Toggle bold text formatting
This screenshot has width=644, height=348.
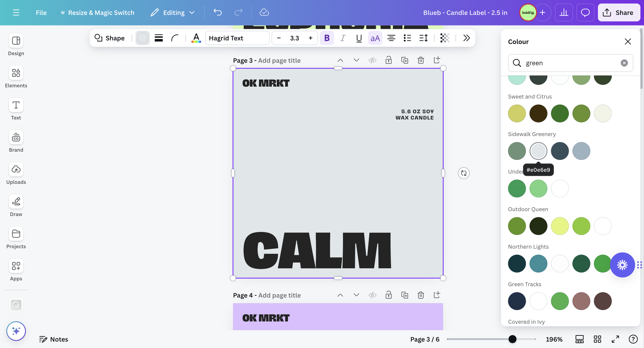327,38
